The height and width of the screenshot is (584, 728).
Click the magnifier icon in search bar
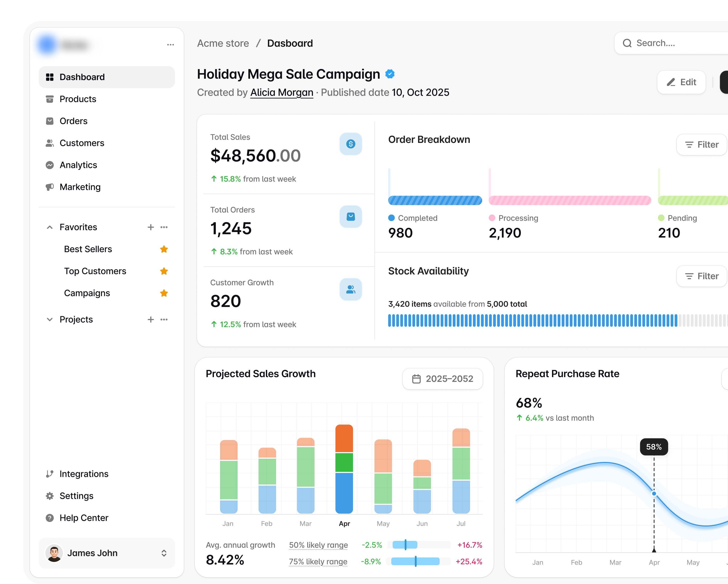pyautogui.click(x=627, y=43)
